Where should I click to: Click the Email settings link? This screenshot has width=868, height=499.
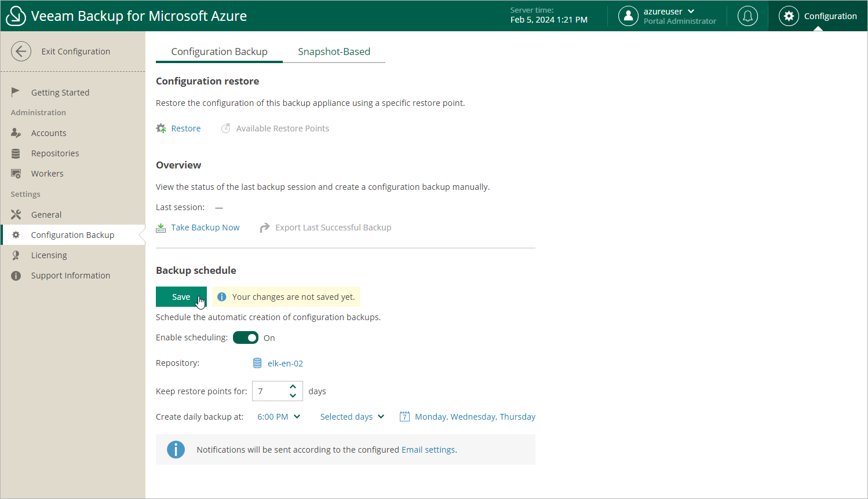tap(428, 450)
